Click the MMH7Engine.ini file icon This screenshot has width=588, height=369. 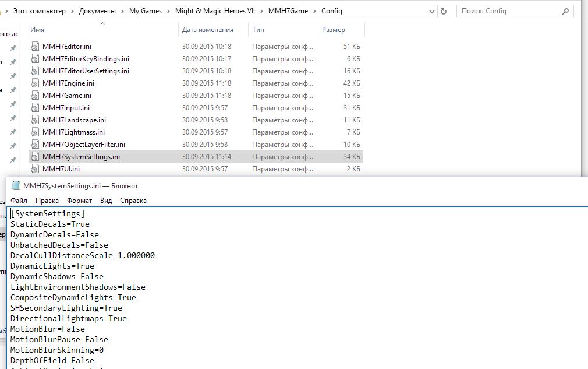34,83
